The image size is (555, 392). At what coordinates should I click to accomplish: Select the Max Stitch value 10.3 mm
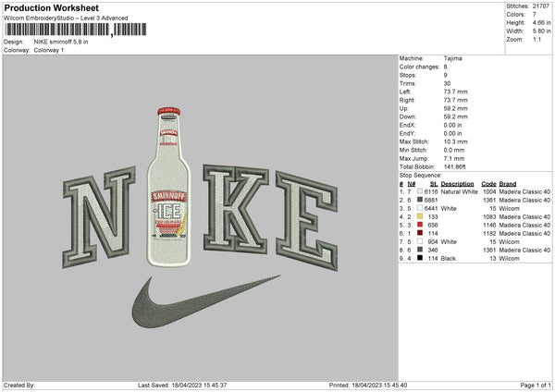pyautogui.click(x=455, y=141)
